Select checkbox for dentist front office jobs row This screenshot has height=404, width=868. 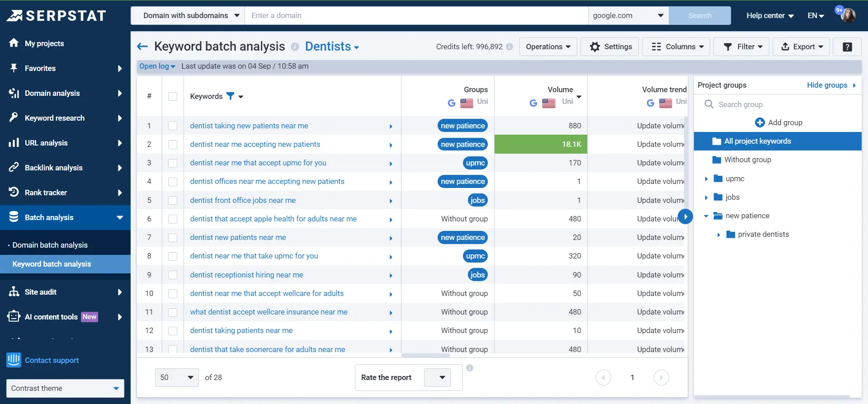pos(173,200)
